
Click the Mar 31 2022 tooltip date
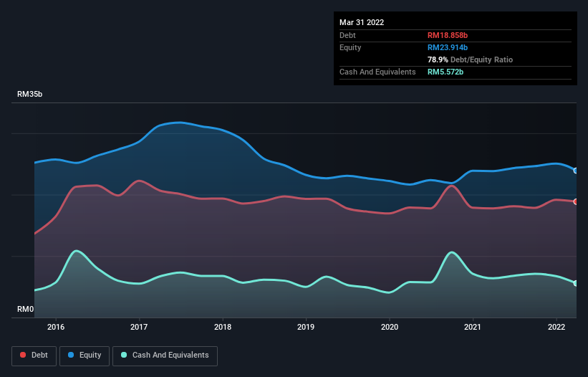362,22
